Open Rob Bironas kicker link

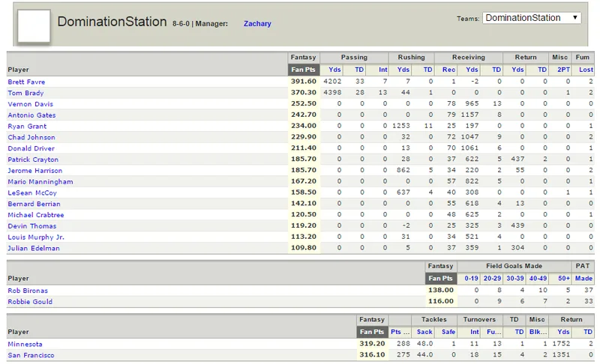[x=28, y=291]
